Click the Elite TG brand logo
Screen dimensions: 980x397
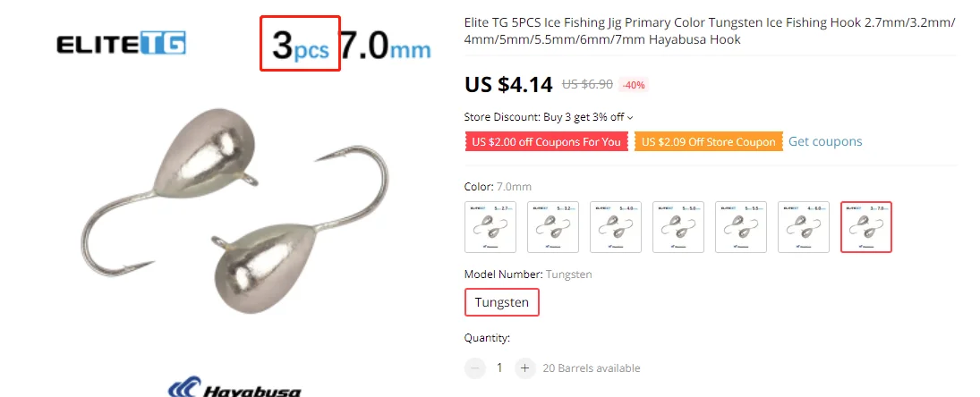pyautogui.click(x=121, y=44)
